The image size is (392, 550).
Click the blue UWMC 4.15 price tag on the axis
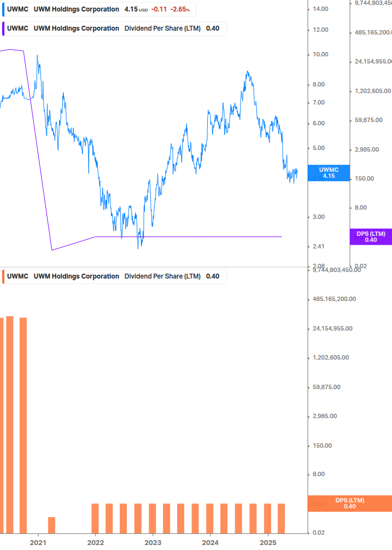coord(329,173)
